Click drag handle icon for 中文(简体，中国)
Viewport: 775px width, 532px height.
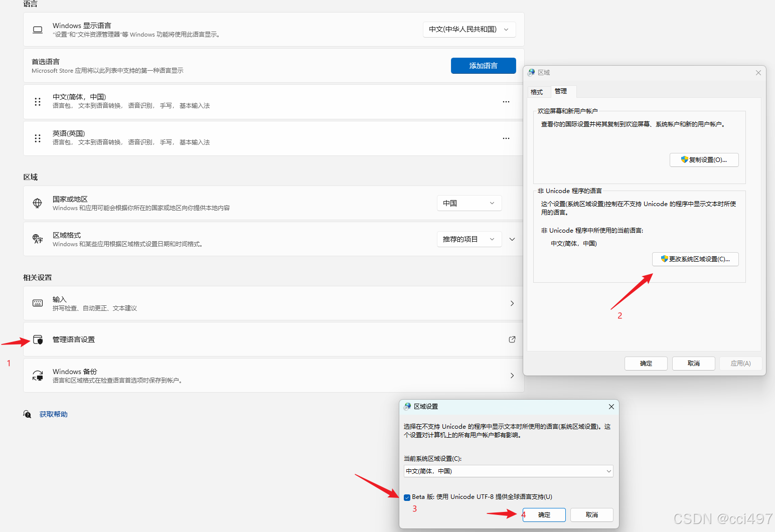pyautogui.click(x=38, y=102)
